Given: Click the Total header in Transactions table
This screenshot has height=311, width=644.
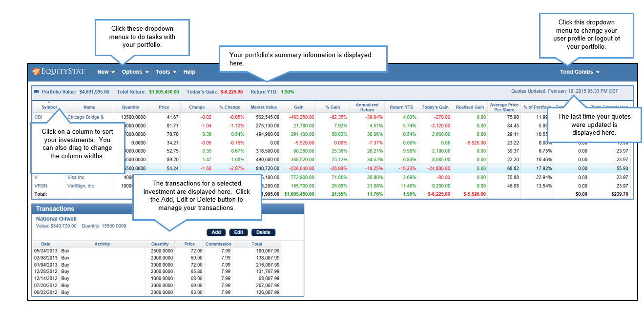Looking at the screenshot, I should [x=257, y=244].
